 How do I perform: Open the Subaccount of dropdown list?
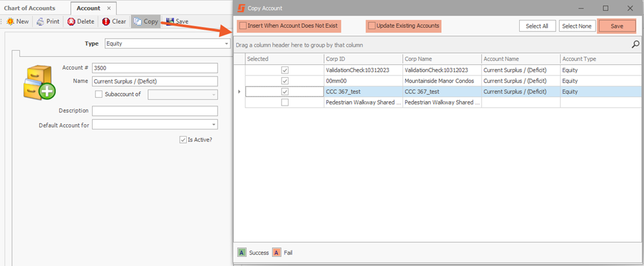[213, 95]
